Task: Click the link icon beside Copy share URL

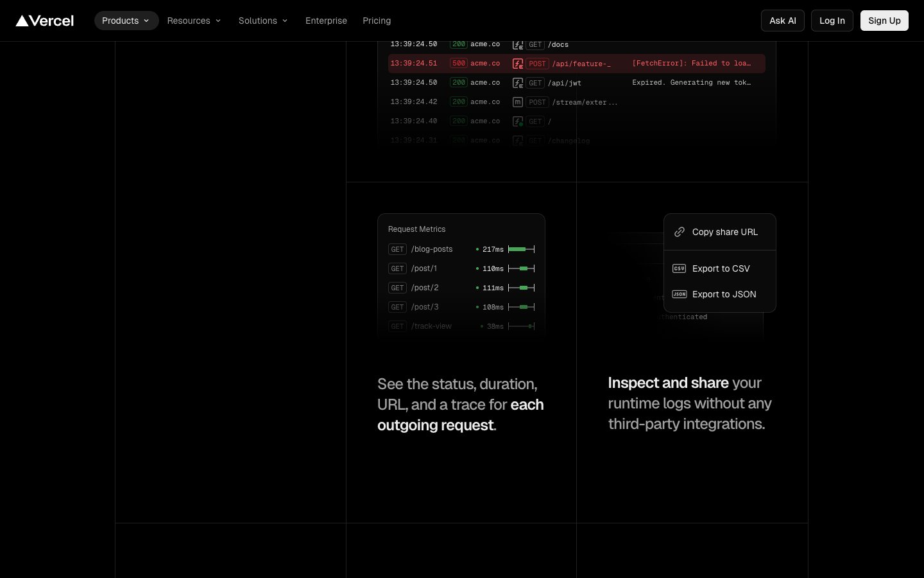Action: coord(679,232)
